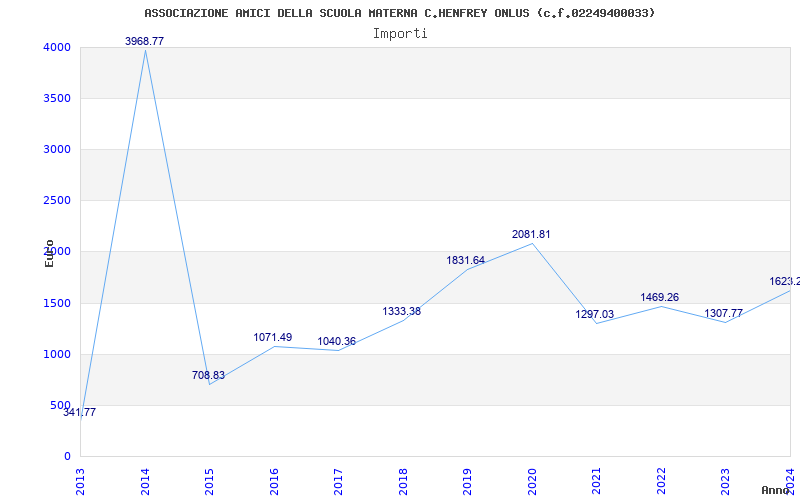
Task: Click the 4000 y-axis tick label
Action: coord(56,47)
